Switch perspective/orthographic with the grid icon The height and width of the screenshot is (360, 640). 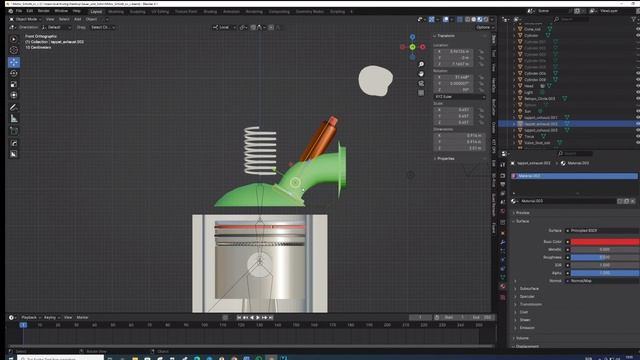(421, 93)
